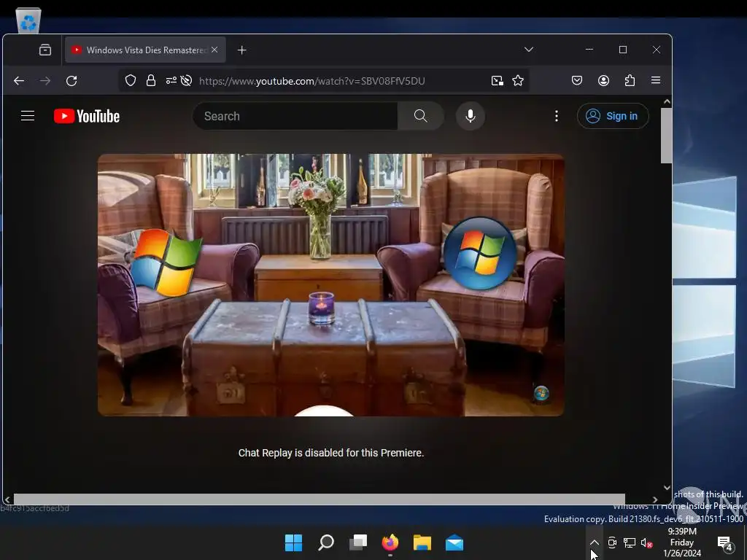Click the Firefox taskbar icon
Viewport: 747px width, 560px height.
point(390,542)
